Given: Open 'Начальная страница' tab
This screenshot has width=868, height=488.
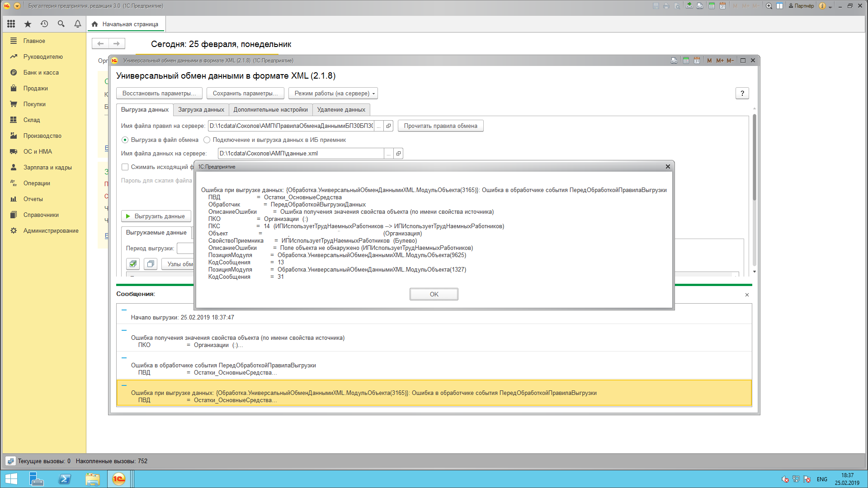Looking at the screenshot, I should (126, 24).
